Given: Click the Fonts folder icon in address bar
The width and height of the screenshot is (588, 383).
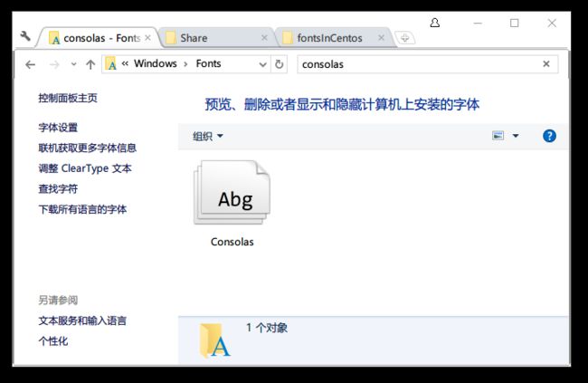Looking at the screenshot, I should [111, 63].
